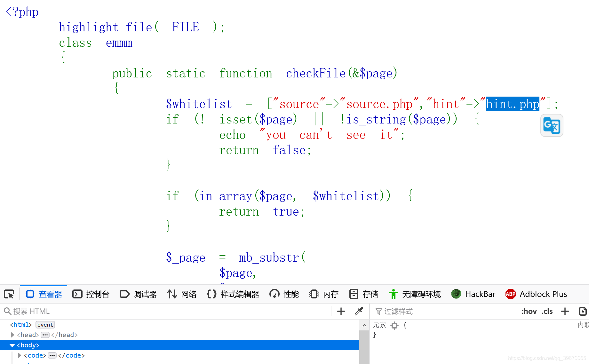
Task: Add a new CSS rule with plus
Action: tap(565, 311)
